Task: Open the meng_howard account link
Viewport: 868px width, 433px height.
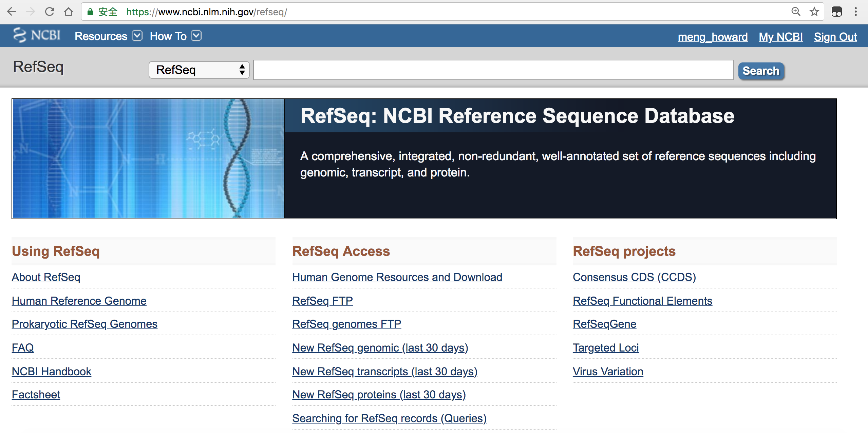Action: (713, 37)
